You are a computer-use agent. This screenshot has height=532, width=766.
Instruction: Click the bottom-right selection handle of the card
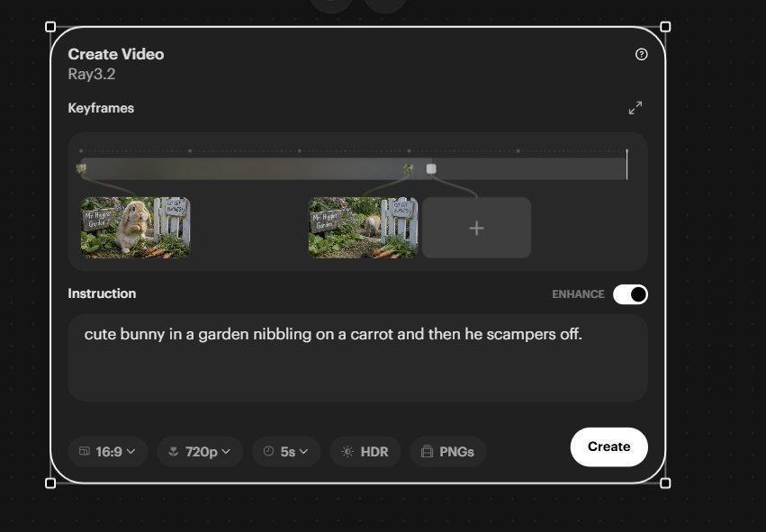pyautogui.click(x=665, y=483)
